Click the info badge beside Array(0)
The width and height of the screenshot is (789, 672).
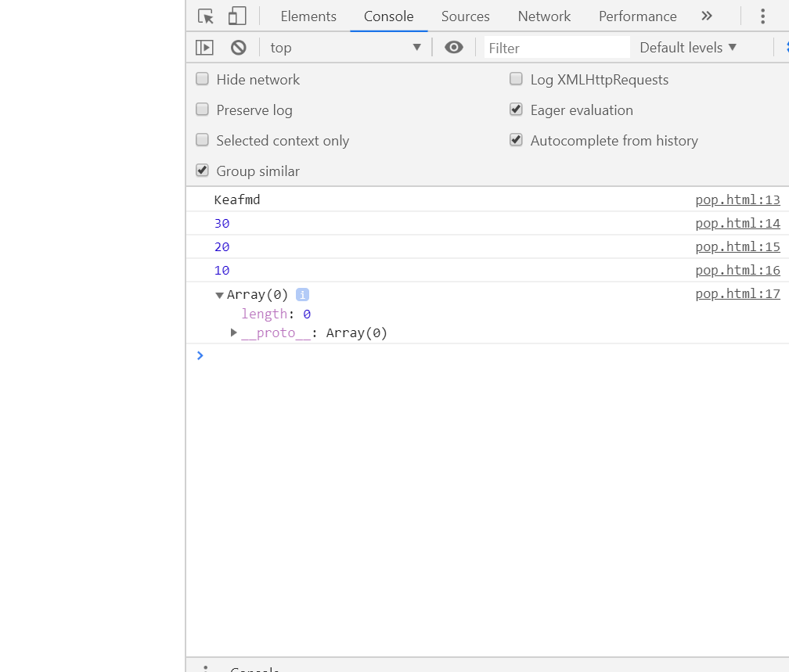click(x=302, y=294)
